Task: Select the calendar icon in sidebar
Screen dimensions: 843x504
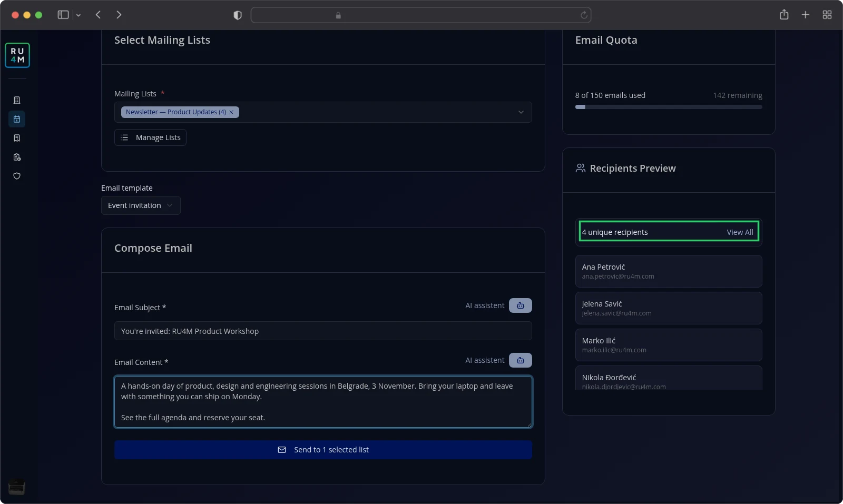Action: [17, 119]
